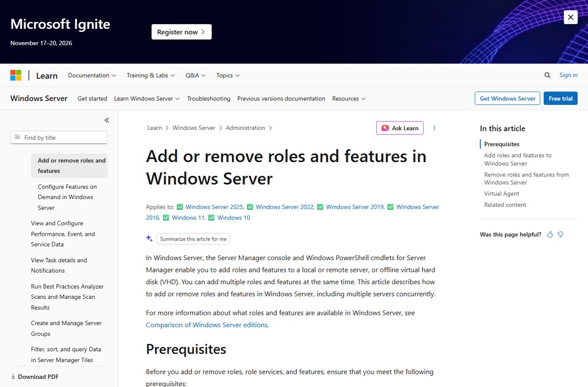Open the Get started tab

click(x=92, y=98)
